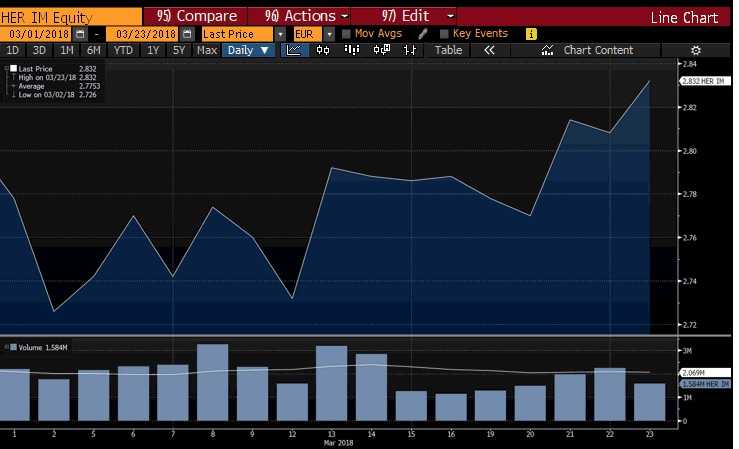Screen dimensions: 739x449
Task: Click the HER IM Equity ticker field
Action: (x=71, y=17)
